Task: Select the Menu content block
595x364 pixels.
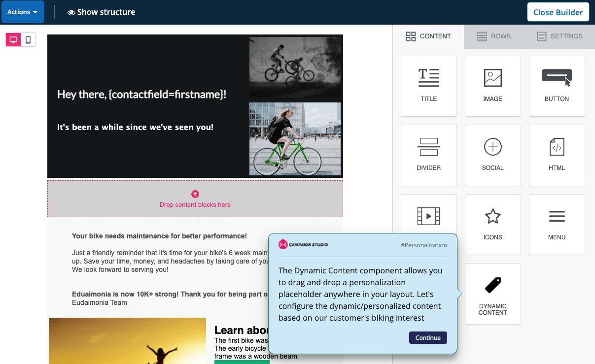Action: tap(557, 224)
